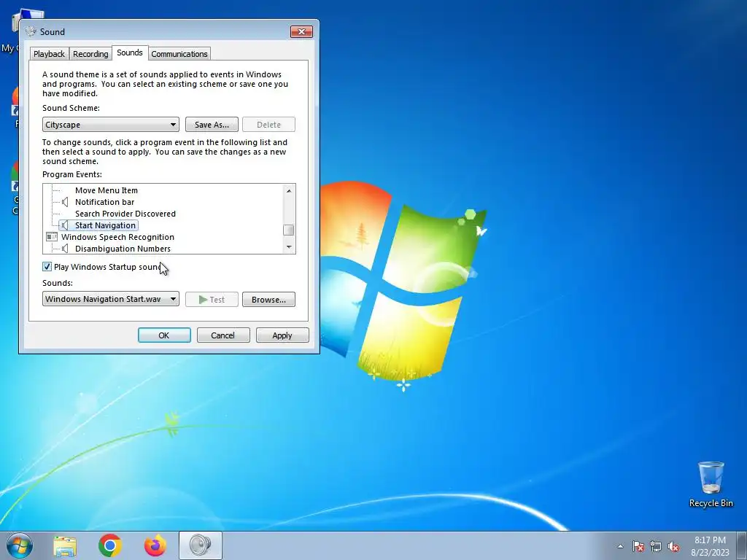Screen dimensions: 747x560
Task: Click the Test sound button
Action: coord(212,300)
